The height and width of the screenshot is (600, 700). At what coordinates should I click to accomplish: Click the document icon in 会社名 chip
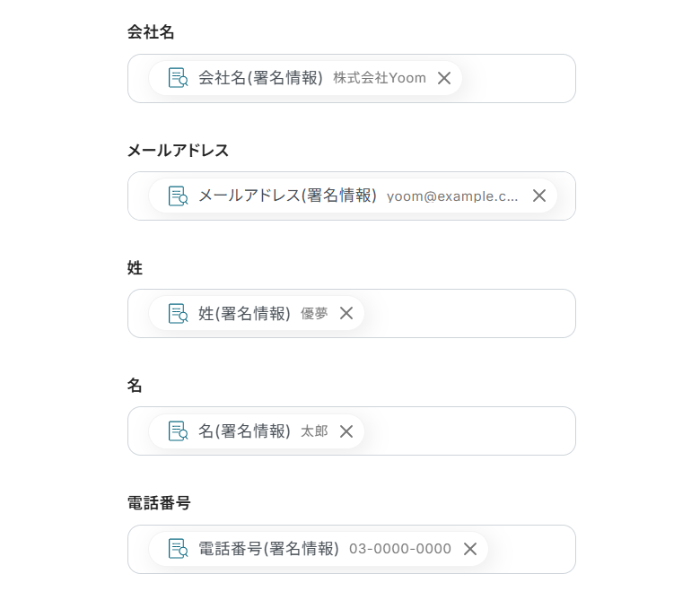(x=178, y=78)
